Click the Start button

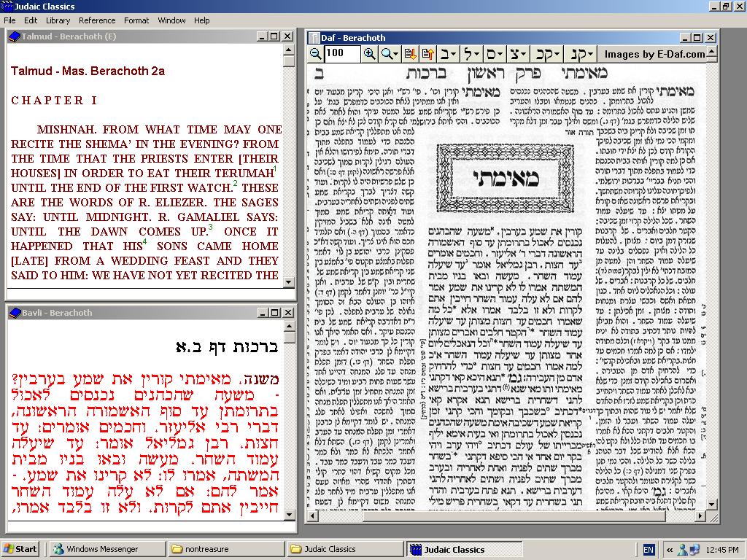(x=20, y=549)
